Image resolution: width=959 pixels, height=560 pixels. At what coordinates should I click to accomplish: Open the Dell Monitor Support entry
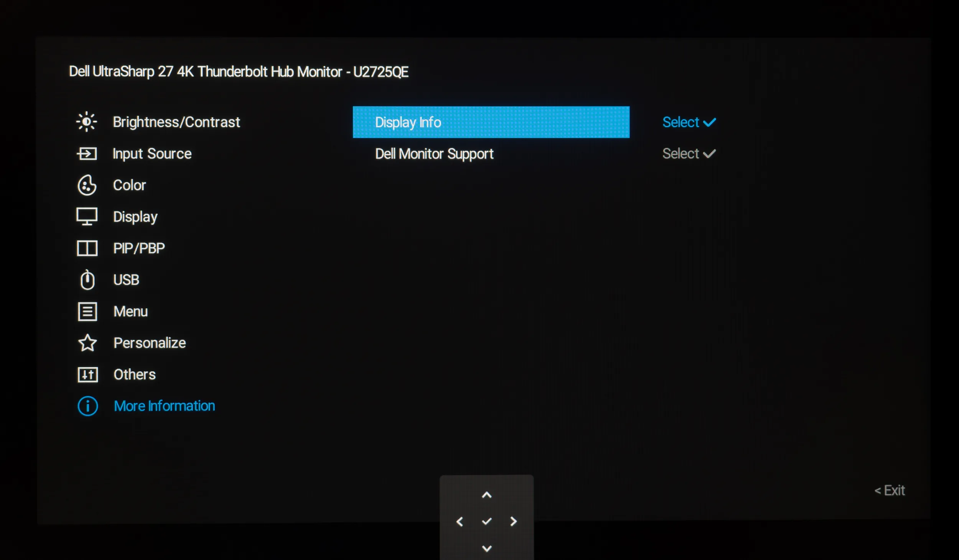pos(434,154)
